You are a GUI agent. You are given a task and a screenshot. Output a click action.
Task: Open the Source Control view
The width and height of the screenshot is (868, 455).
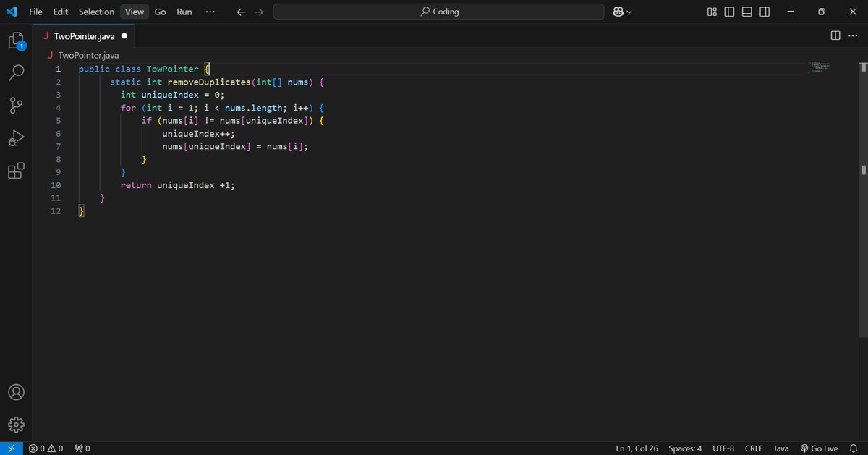pos(16,106)
